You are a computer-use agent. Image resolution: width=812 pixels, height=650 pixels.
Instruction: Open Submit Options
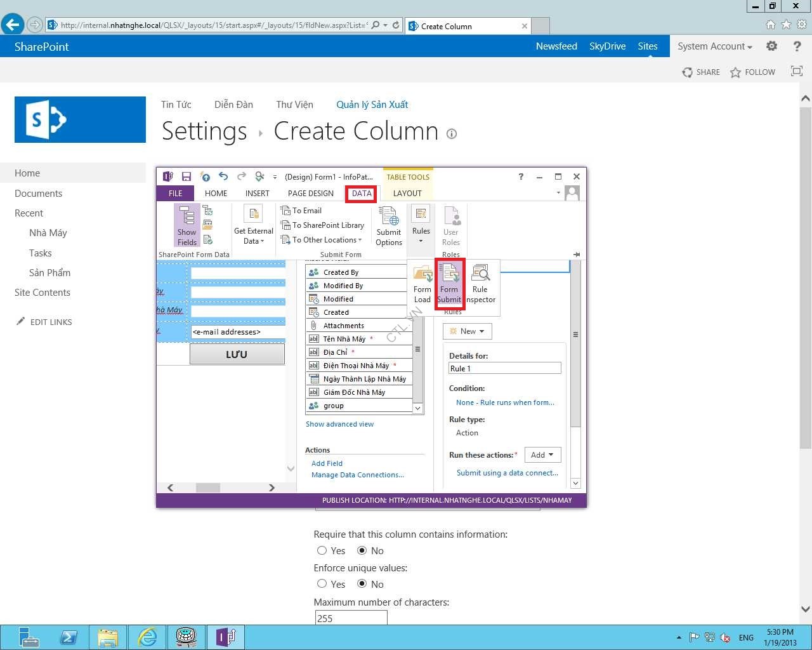pyautogui.click(x=389, y=226)
